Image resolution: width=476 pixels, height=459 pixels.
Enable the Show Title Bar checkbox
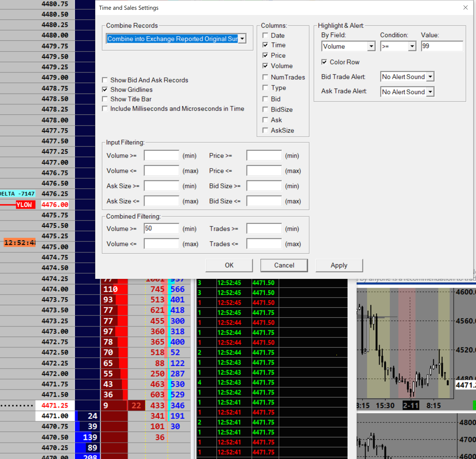coord(105,99)
